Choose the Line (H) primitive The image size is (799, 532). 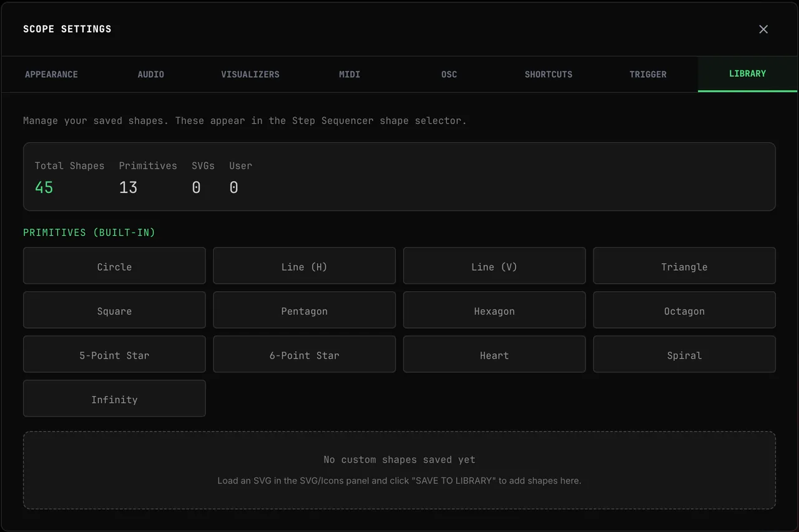304,266
